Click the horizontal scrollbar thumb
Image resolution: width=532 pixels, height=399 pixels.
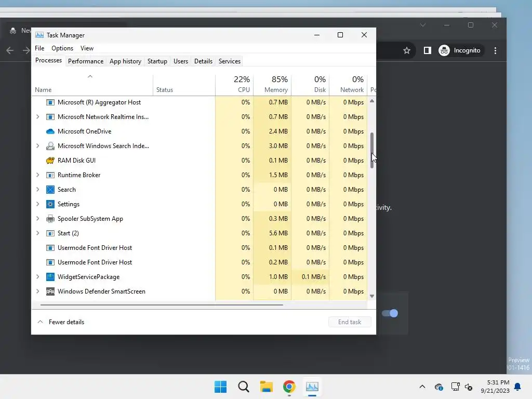tap(162, 305)
